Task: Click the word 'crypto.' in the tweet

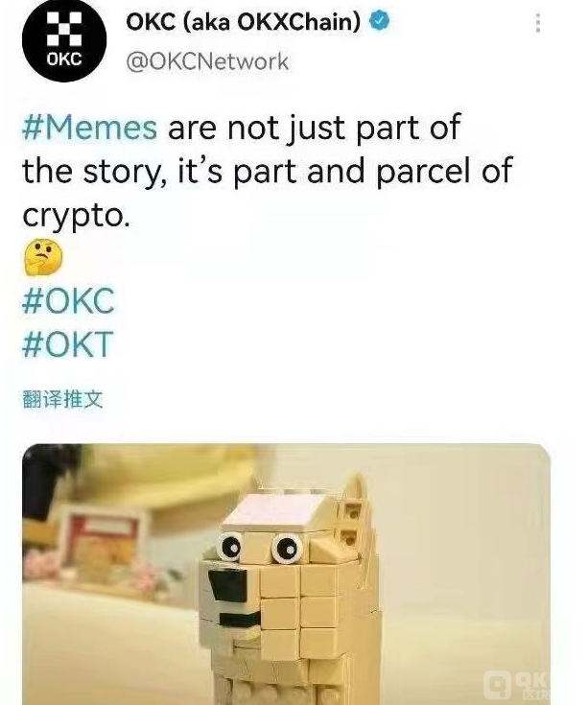Action: point(76,215)
